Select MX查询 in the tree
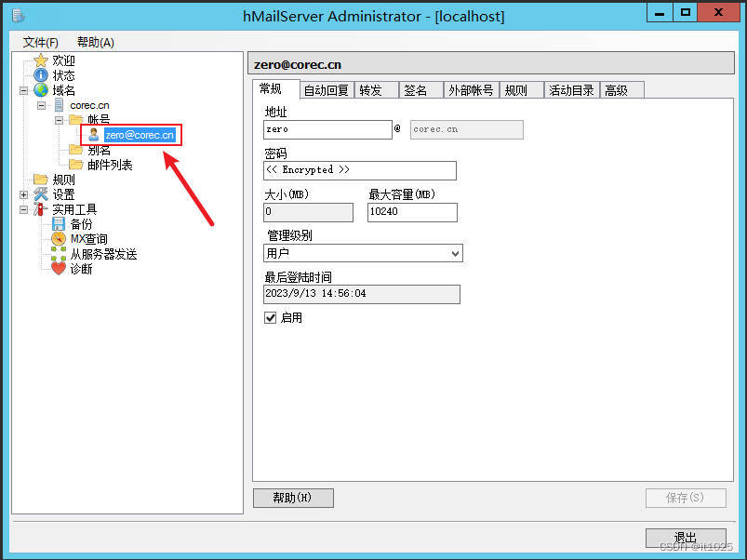 pos(88,238)
